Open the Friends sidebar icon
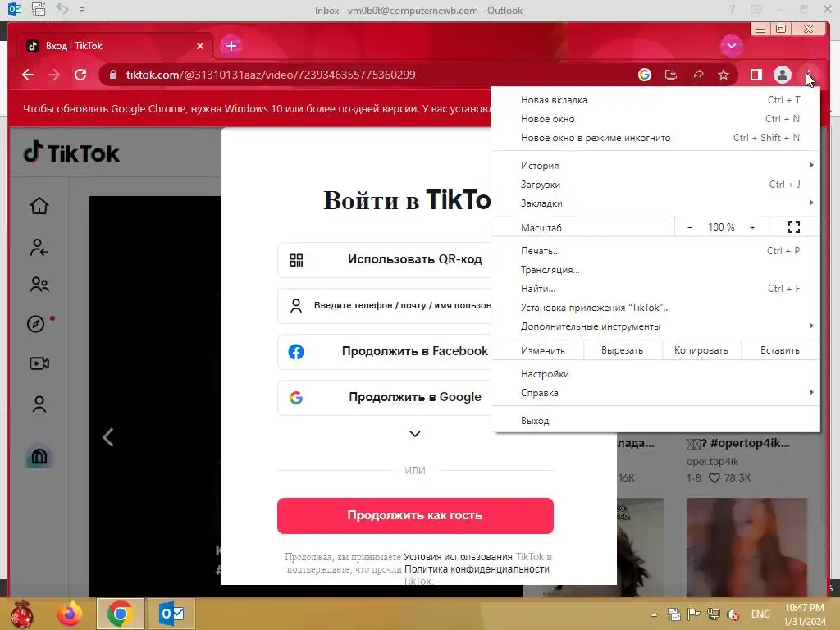840x630 pixels. tap(39, 285)
